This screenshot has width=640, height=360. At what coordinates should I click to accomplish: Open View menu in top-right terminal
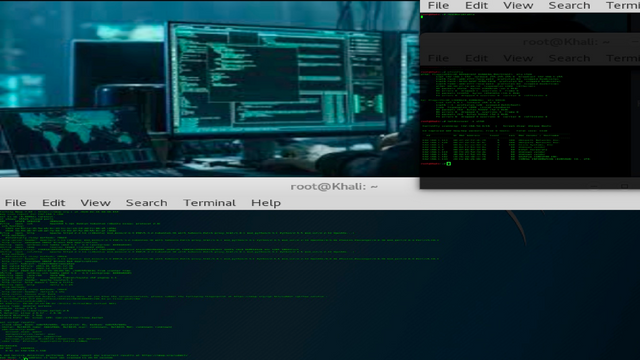518,5
